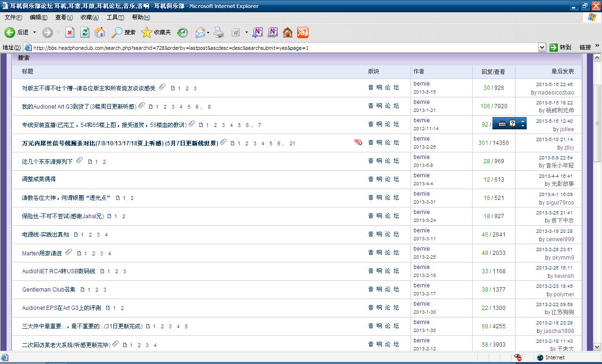
Task: Refresh the page using toolbar icon
Action: pyautogui.click(x=85, y=32)
